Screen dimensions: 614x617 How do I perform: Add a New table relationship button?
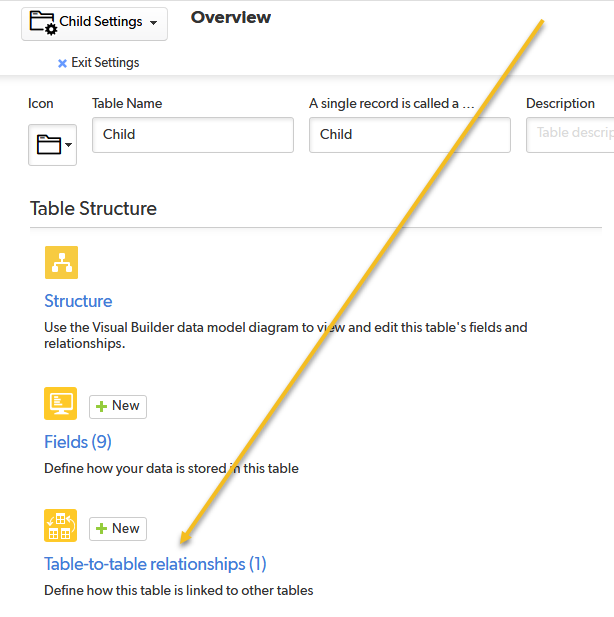(118, 529)
